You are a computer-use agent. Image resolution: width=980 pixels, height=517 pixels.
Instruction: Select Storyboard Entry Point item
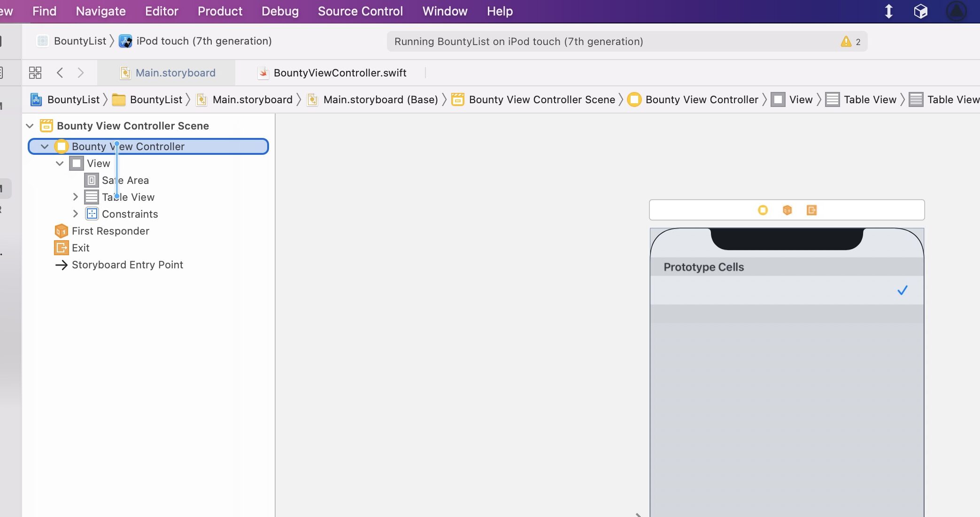click(127, 265)
